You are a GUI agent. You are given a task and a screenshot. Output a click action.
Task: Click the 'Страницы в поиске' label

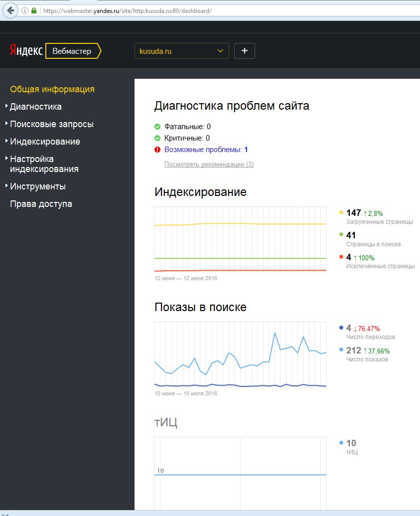pos(374,244)
